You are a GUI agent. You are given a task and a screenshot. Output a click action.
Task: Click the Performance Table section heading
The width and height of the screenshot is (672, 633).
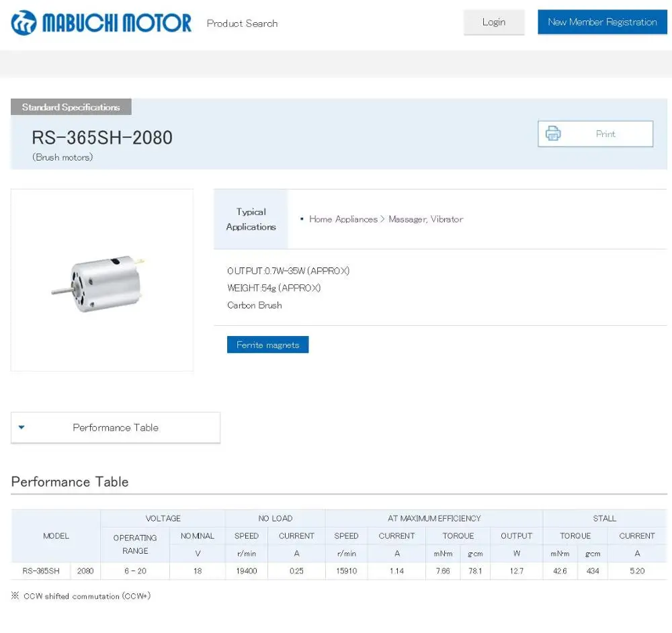70,482
